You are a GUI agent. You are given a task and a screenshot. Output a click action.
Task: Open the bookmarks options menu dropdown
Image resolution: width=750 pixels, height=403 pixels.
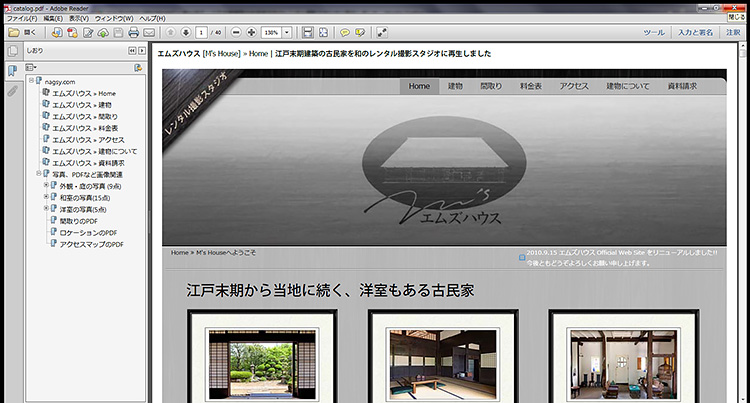point(31,68)
